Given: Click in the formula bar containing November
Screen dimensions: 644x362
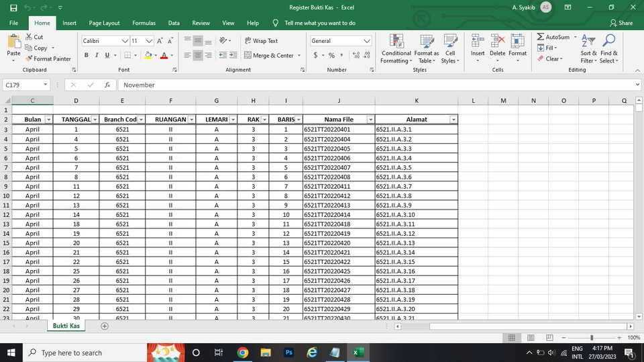Looking at the screenshot, I should coord(376,85).
